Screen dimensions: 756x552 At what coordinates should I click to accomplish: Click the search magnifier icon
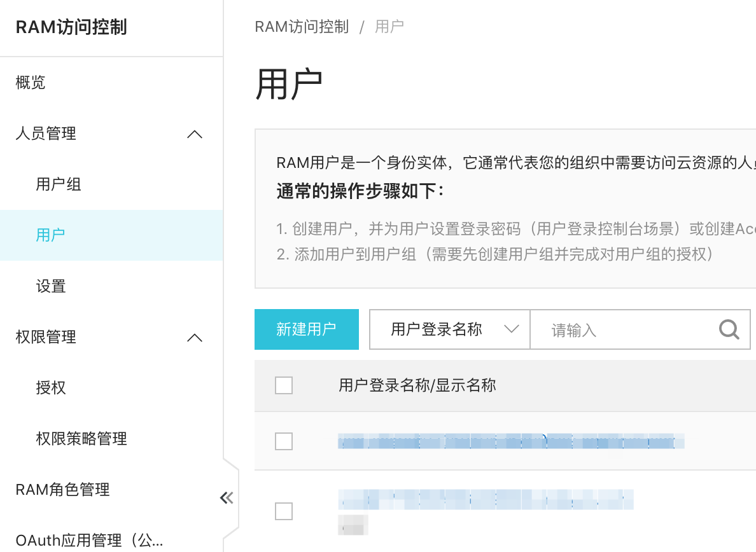[x=729, y=329]
